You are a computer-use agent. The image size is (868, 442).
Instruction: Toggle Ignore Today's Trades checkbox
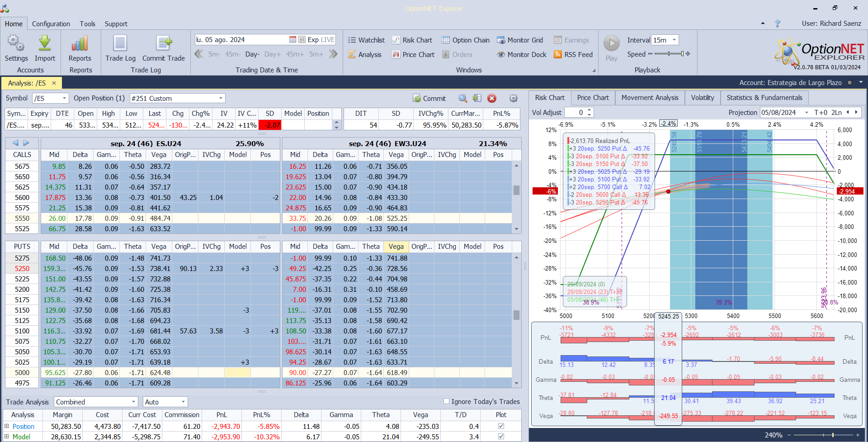446,401
